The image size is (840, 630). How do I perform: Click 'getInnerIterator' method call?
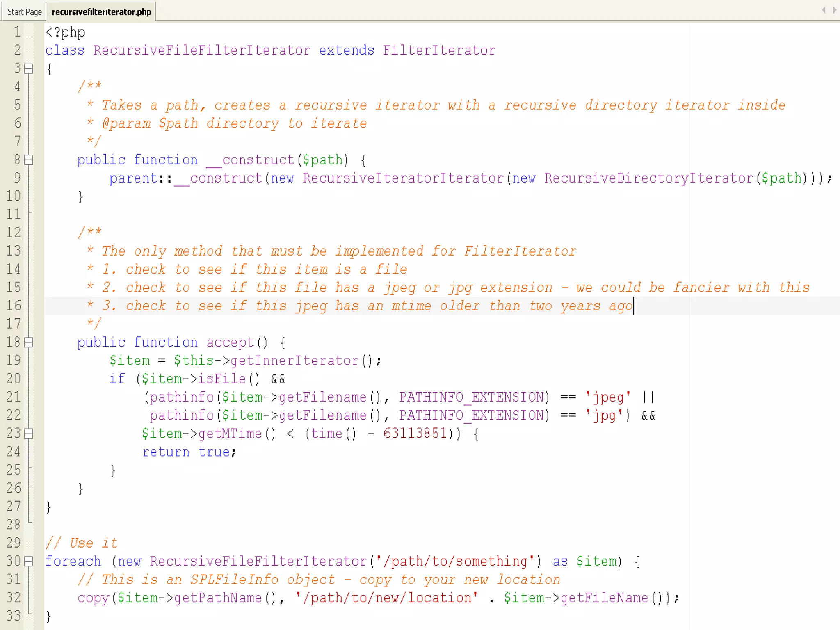coord(294,361)
